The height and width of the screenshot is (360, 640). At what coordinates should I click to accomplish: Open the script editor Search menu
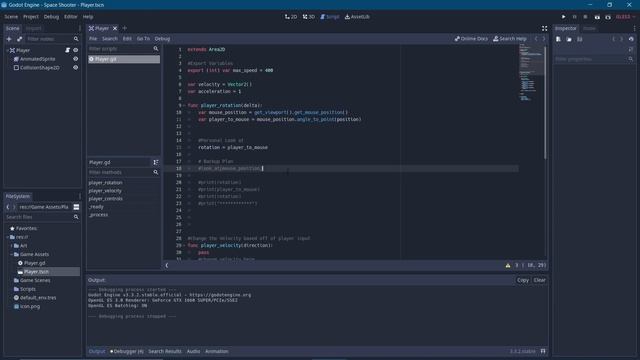tap(110, 39)
